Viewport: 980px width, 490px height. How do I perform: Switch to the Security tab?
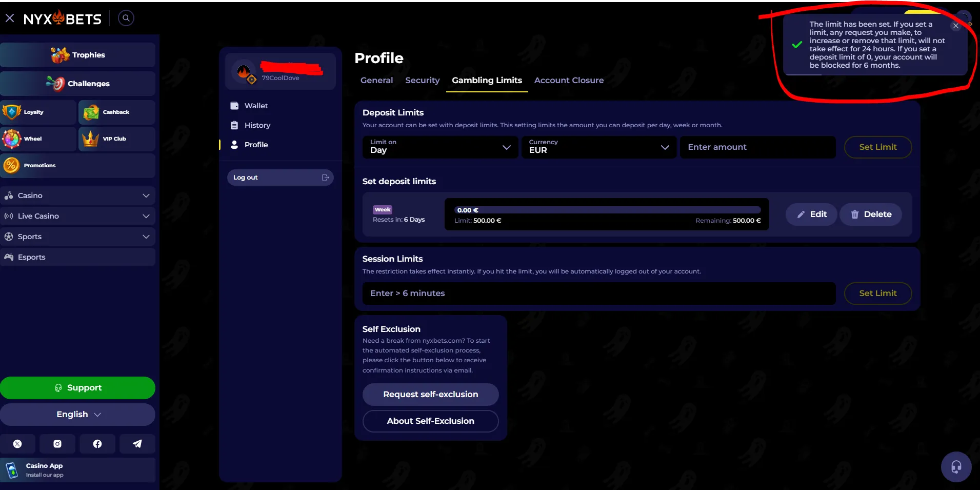[x=422, y=81]
